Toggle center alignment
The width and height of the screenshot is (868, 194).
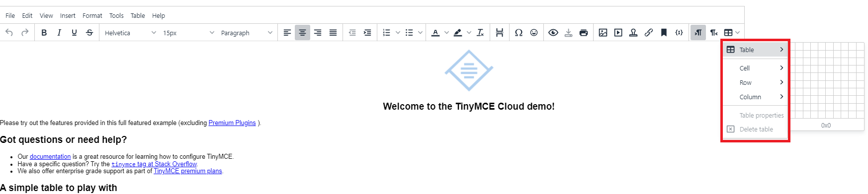point(302,33)
